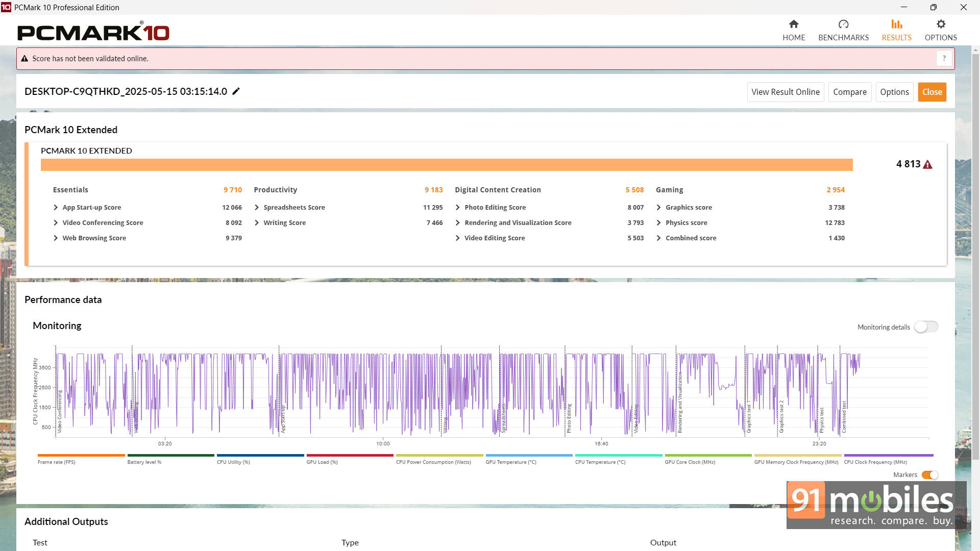Expand Video Editing Score row
Image resolution: width=980 pixels, height=551 pixels.
click(x=458, y=238)
